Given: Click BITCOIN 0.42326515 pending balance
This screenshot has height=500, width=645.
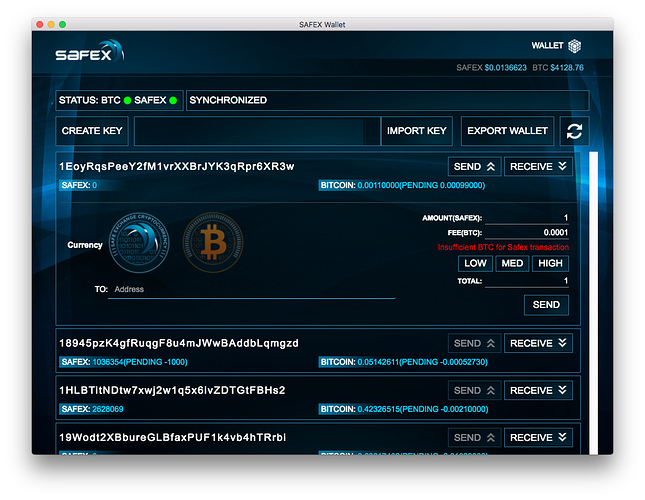Looking at the screenshot, I should point(404,409).
